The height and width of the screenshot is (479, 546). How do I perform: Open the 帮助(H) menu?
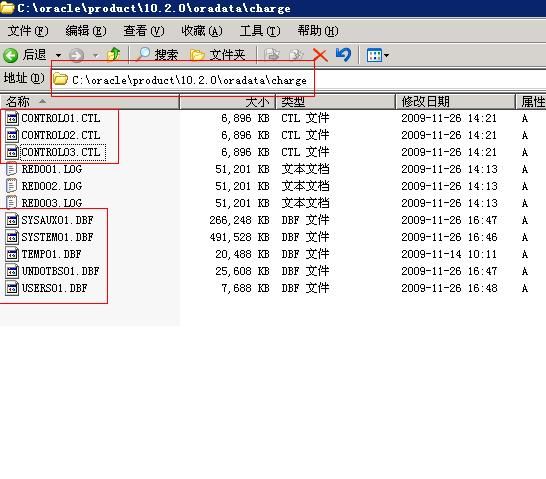(x=318, y=31)
